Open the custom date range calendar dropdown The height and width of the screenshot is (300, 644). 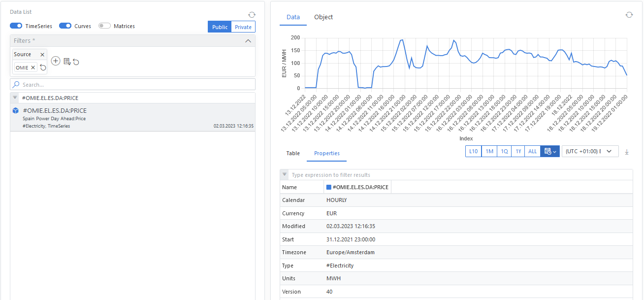[x=550, y=152]
